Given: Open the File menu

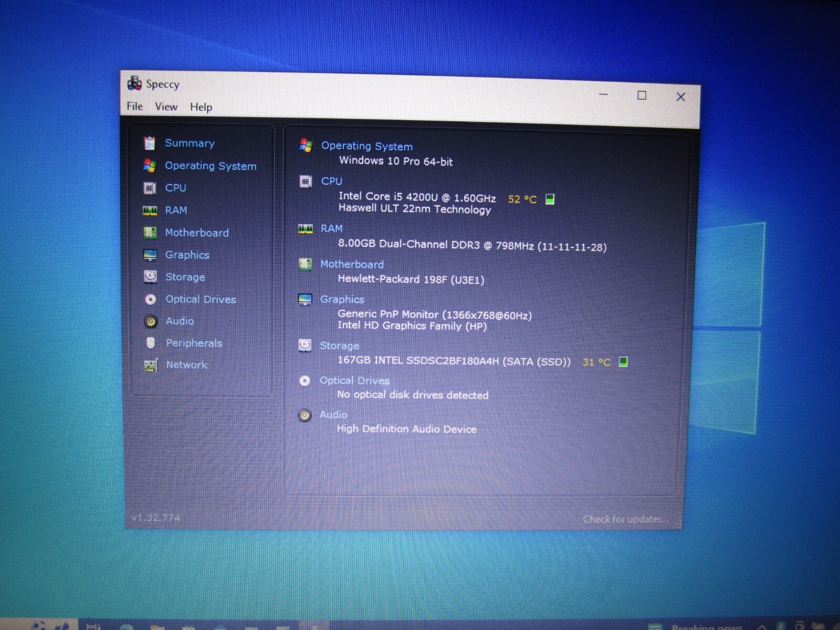Looking at the screenshot, I should pyautogui.click(x=134, y=106).
